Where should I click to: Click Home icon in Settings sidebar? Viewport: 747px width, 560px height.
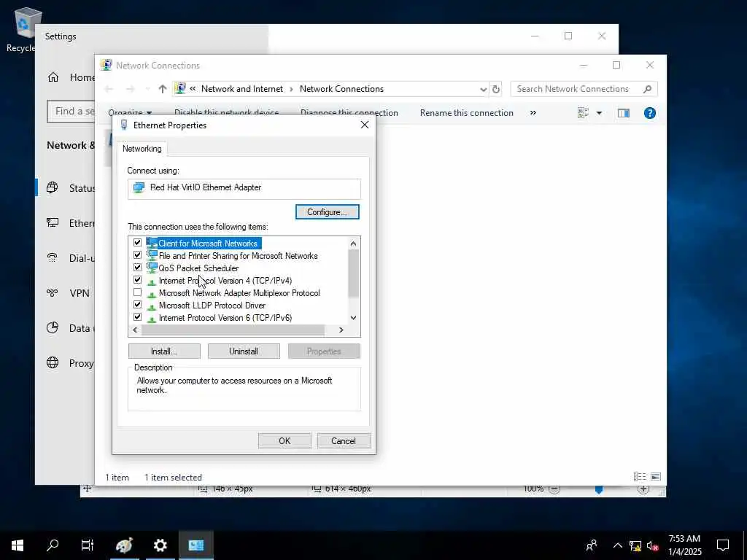pos(53,77)
